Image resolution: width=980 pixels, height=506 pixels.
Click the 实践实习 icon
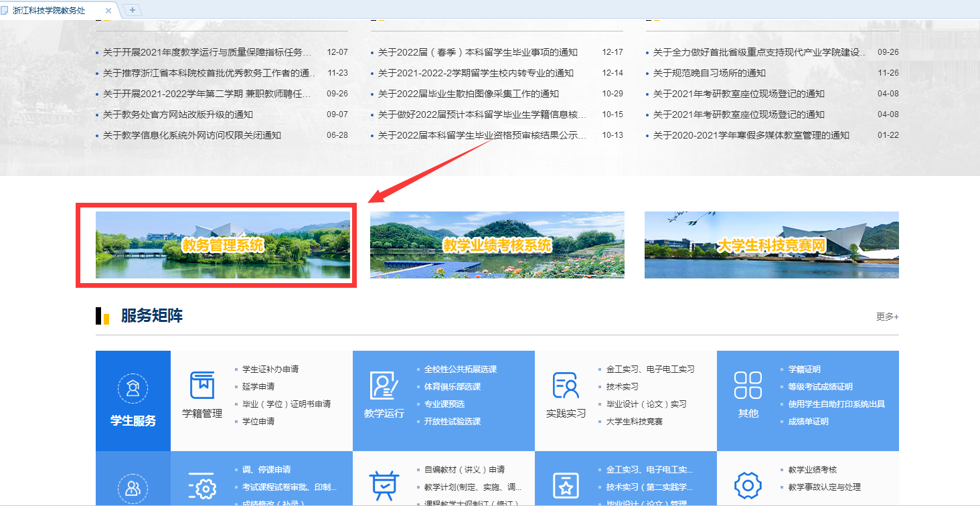tap(566, 386)
